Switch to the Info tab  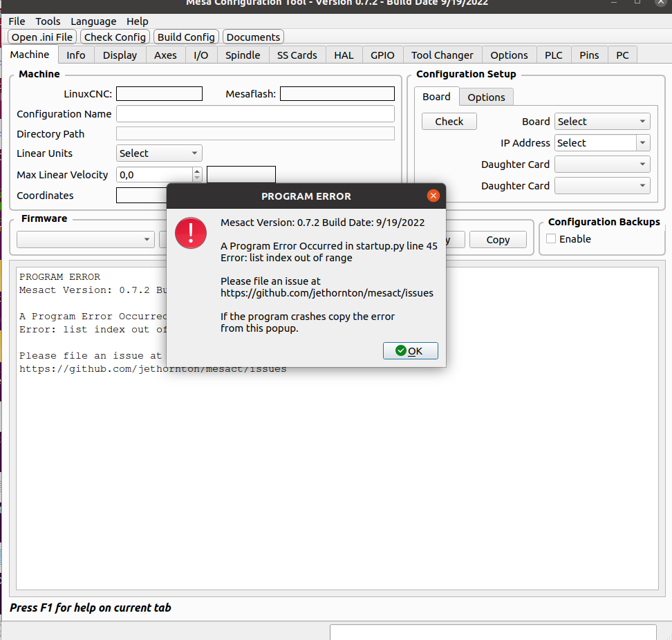(x=76, y=55)
